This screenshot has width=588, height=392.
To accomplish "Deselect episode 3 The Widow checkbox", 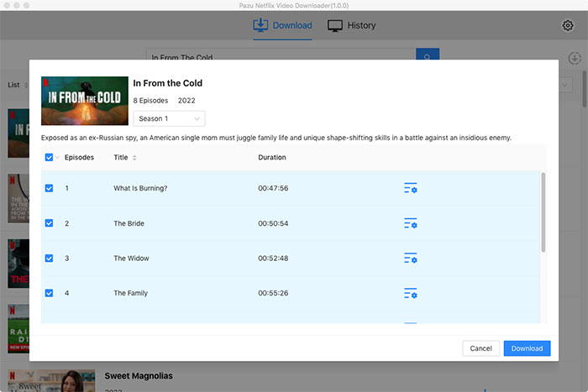I will (49, 258).
